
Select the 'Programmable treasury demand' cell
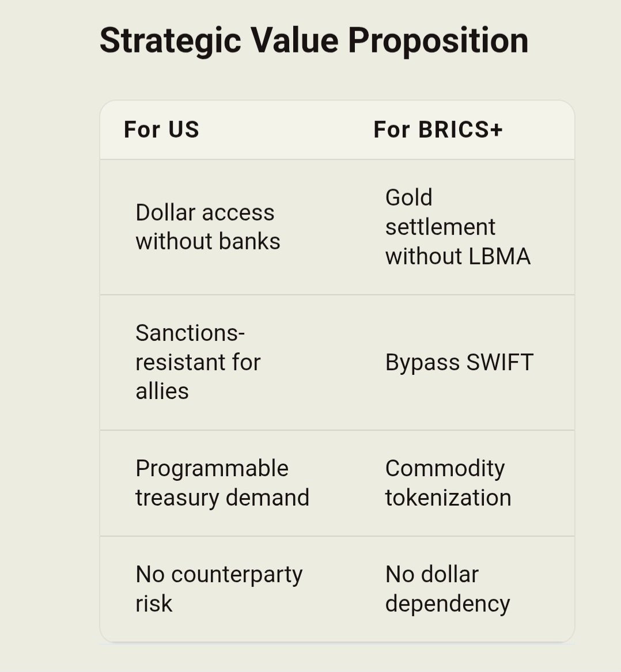[x=222, y=483]
